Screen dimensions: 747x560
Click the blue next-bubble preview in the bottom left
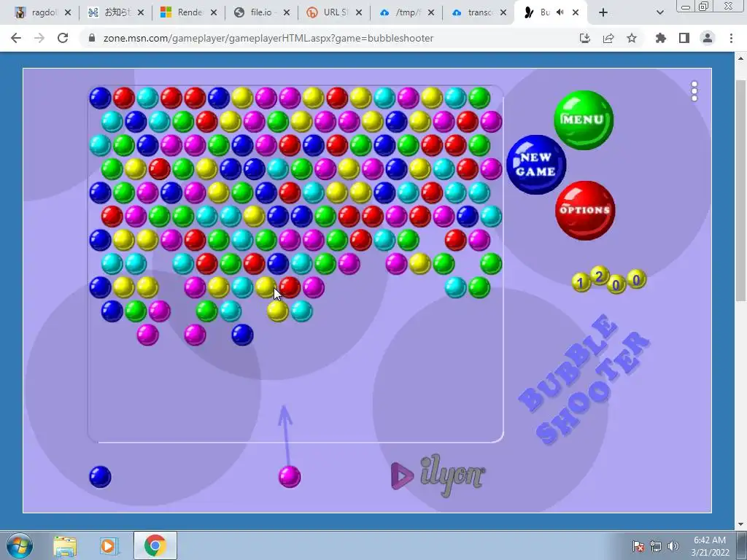click(x=100, y=477)
